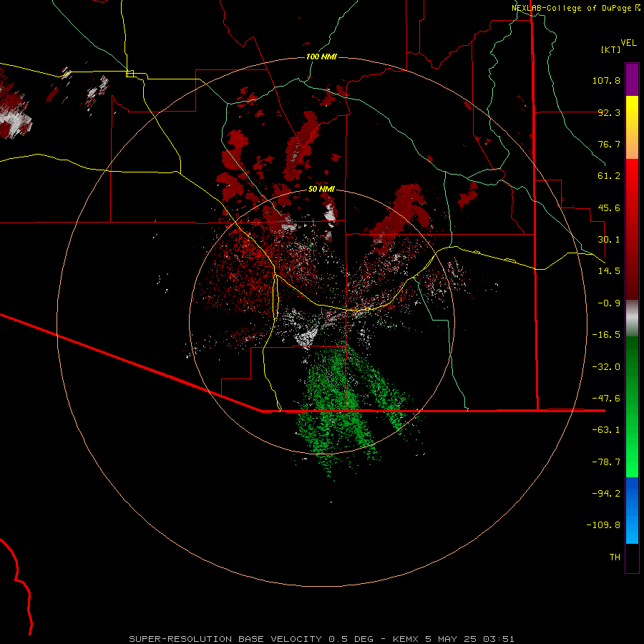The height and width of the screenshot is (644, 644).
Task: Click the 5 MAY 25 03:51 timestamp
Action: (x=469, y=639)
